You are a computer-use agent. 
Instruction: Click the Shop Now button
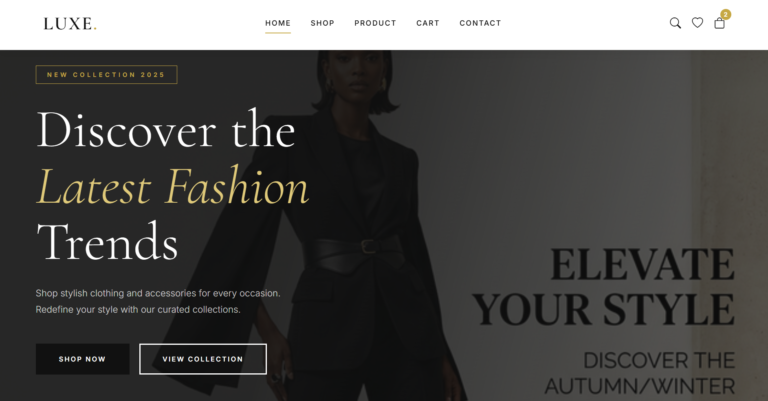[82, 359]
